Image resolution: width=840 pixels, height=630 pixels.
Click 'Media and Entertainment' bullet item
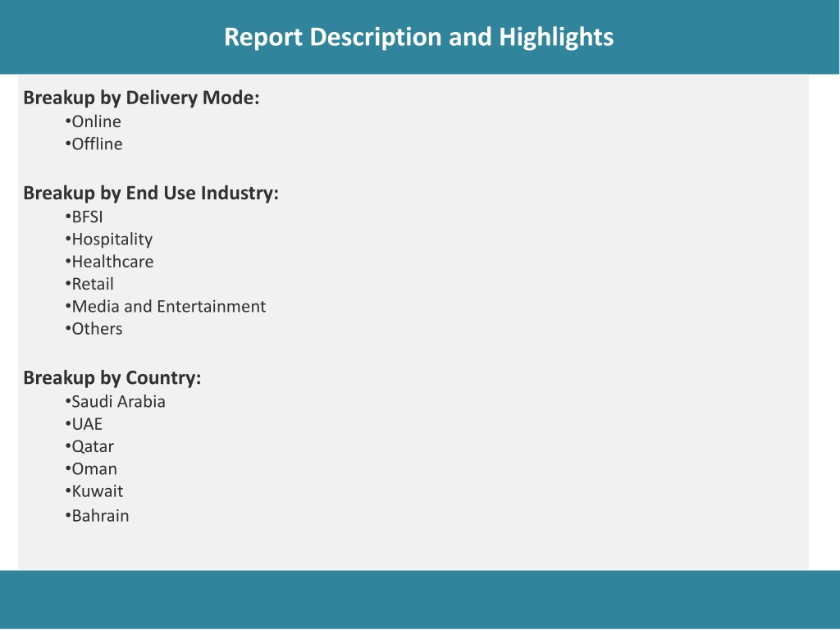pyautogui.click(x=166, y=307)
